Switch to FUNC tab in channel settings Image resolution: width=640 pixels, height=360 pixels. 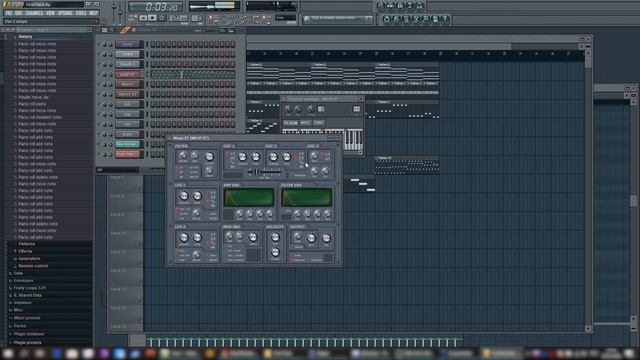(x=318, y=123)
